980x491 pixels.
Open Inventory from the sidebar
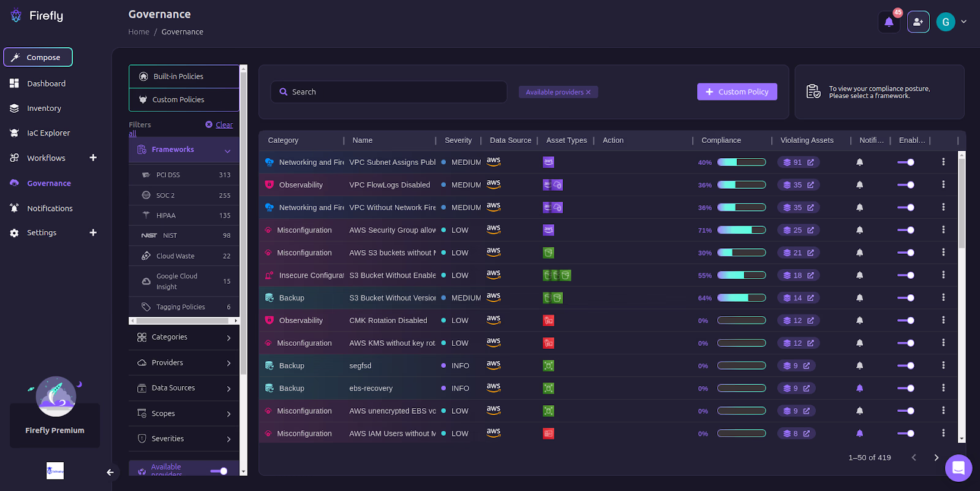[x=44, y=108]
